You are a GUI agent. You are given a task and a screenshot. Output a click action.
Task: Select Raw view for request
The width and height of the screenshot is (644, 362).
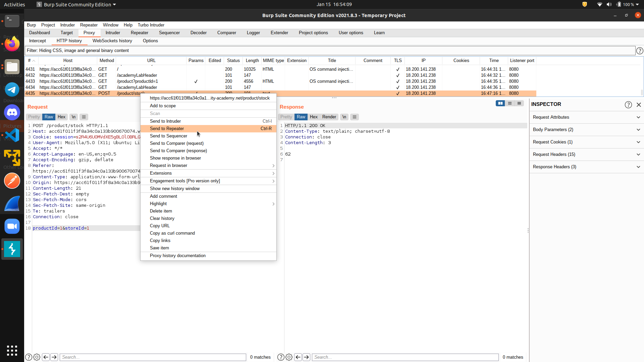click(x=49, y=117)
